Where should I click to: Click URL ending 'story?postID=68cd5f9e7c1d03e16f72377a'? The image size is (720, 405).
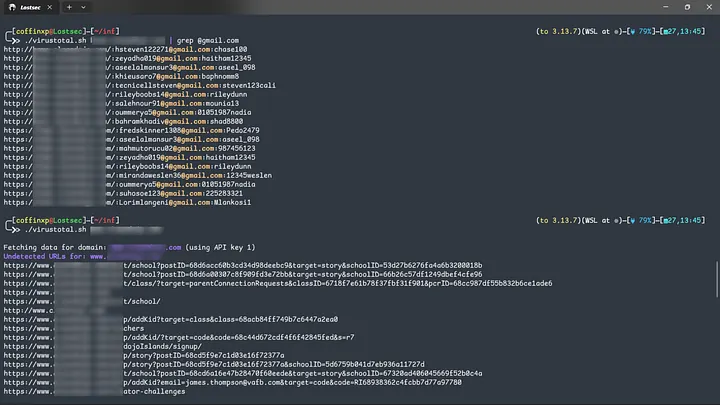(x=144, y=355)
